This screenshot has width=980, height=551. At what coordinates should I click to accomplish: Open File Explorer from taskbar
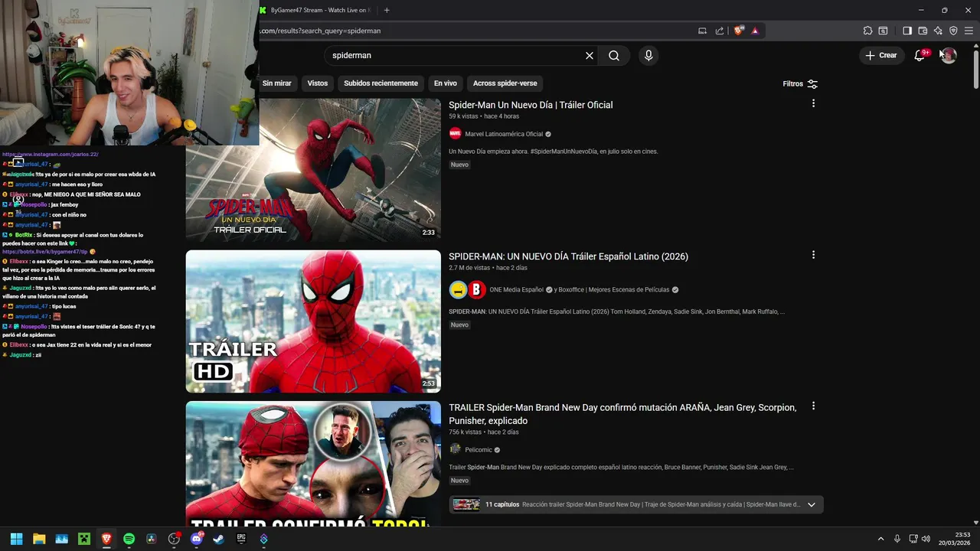[39, 539]
